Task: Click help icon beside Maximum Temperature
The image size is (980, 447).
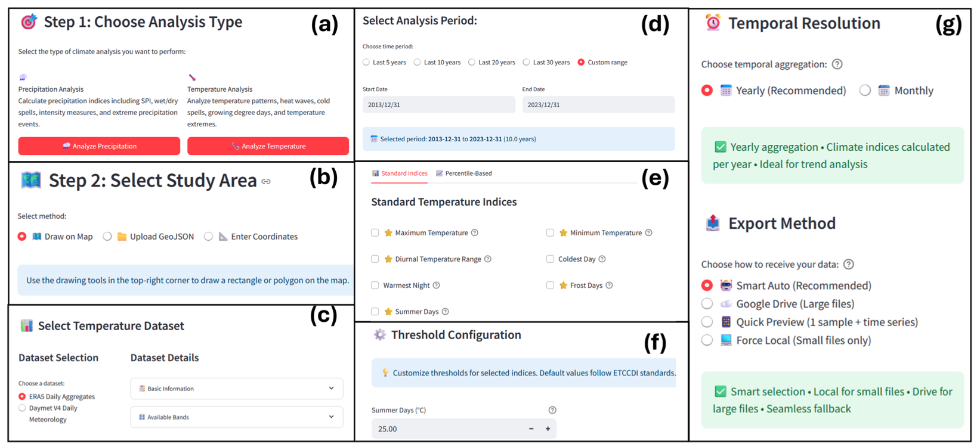Action: click(475, 233)
